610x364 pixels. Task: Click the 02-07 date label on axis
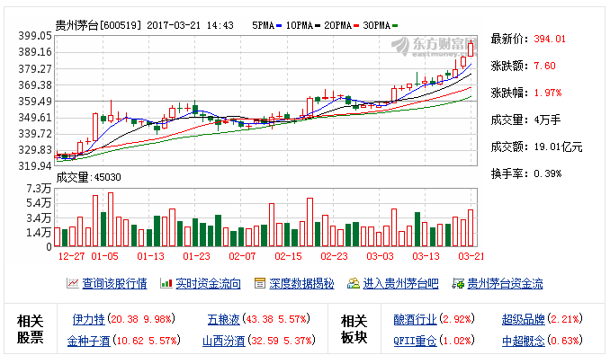click(x=242, y=256)
